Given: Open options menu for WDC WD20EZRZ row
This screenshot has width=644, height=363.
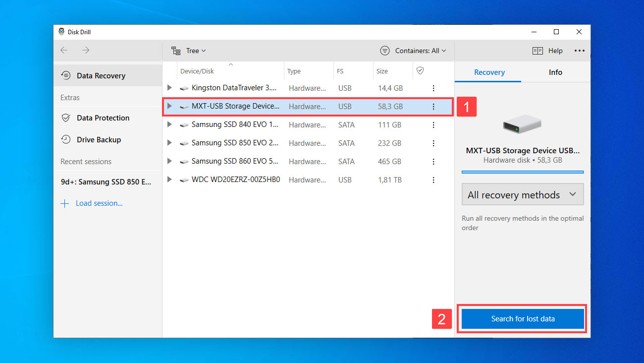Looking at the screenshot, I should point(433,180).
